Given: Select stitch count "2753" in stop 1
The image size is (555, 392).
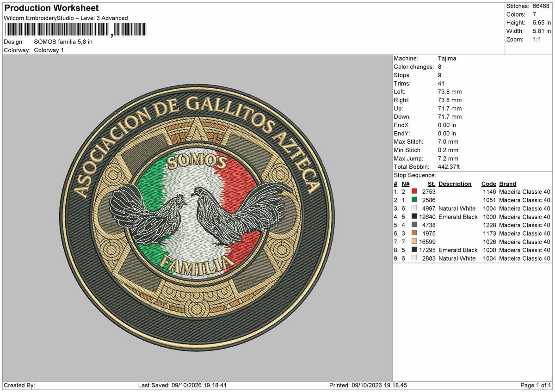Looking at the screenshot, I should [x=429, y=192].
